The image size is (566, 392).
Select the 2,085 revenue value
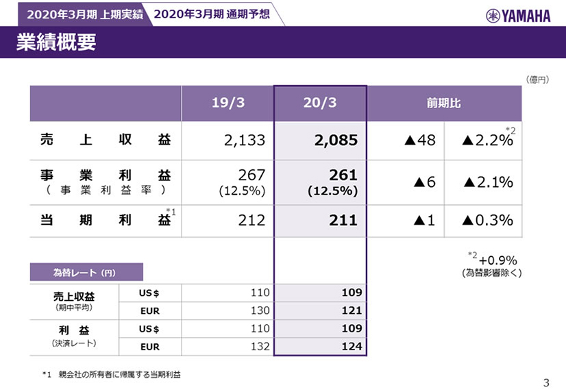(336, 140)
